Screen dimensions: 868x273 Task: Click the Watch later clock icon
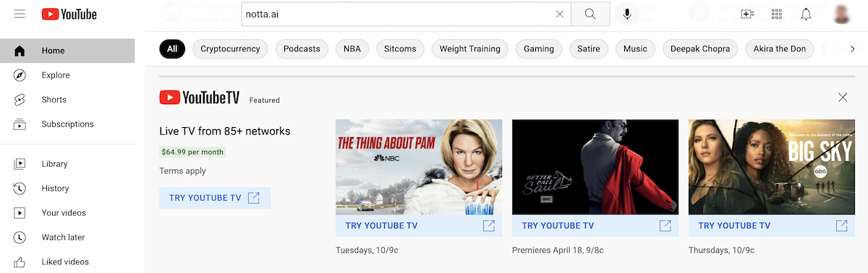pos(20,238)
